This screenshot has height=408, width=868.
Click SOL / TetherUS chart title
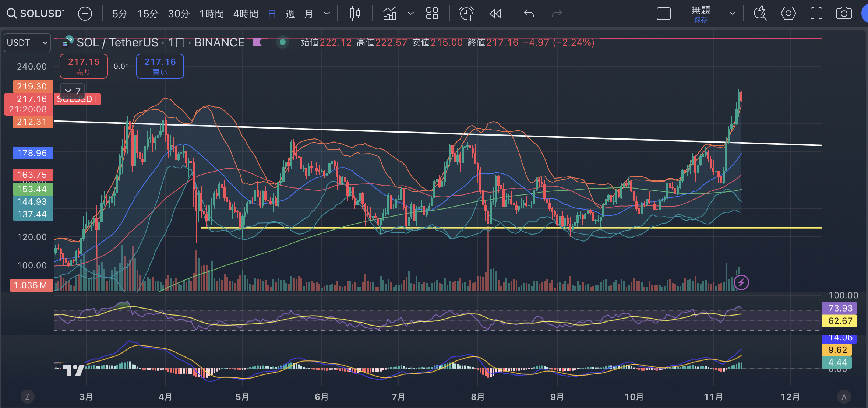(160, 42)
